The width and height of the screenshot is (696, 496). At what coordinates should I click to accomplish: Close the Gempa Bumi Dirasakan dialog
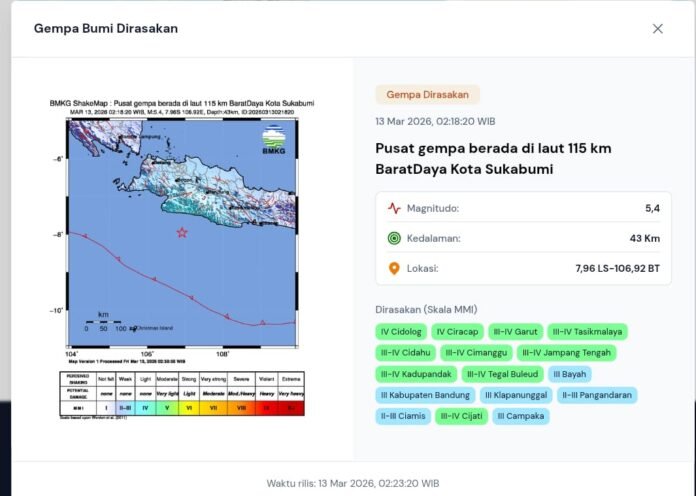[657, 29]
